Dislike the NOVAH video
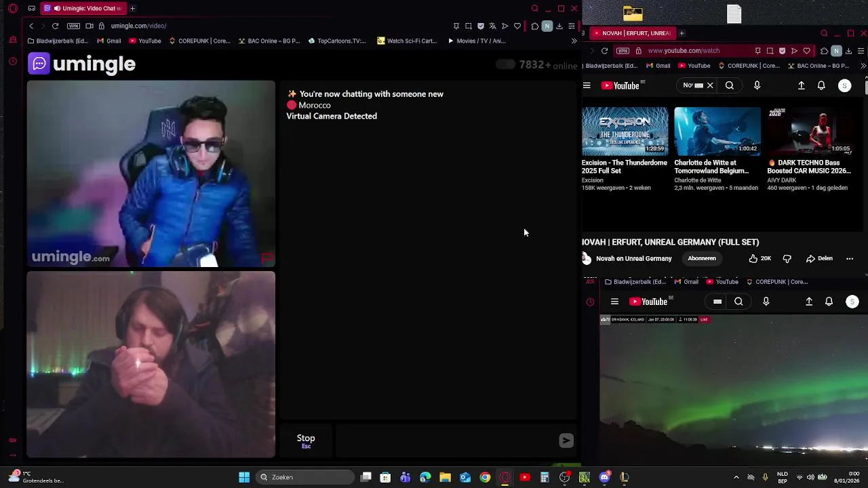 787,258
